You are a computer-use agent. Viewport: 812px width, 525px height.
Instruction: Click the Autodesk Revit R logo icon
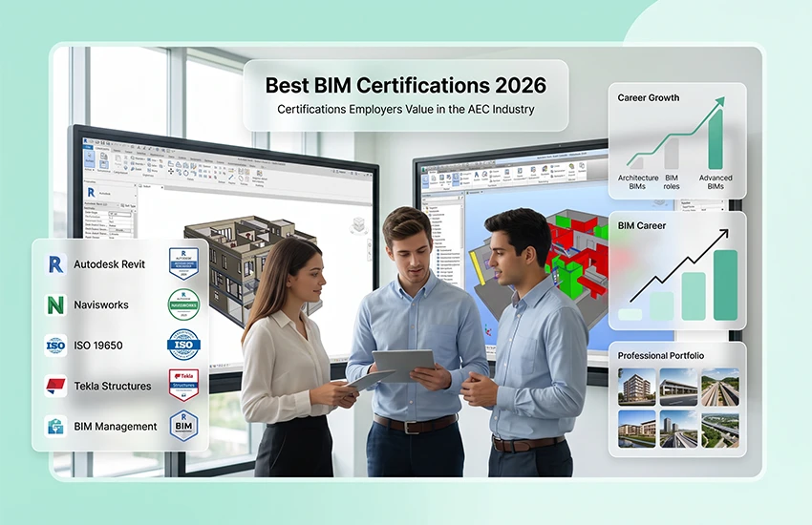pyautogui.click(x=56, y=264)
